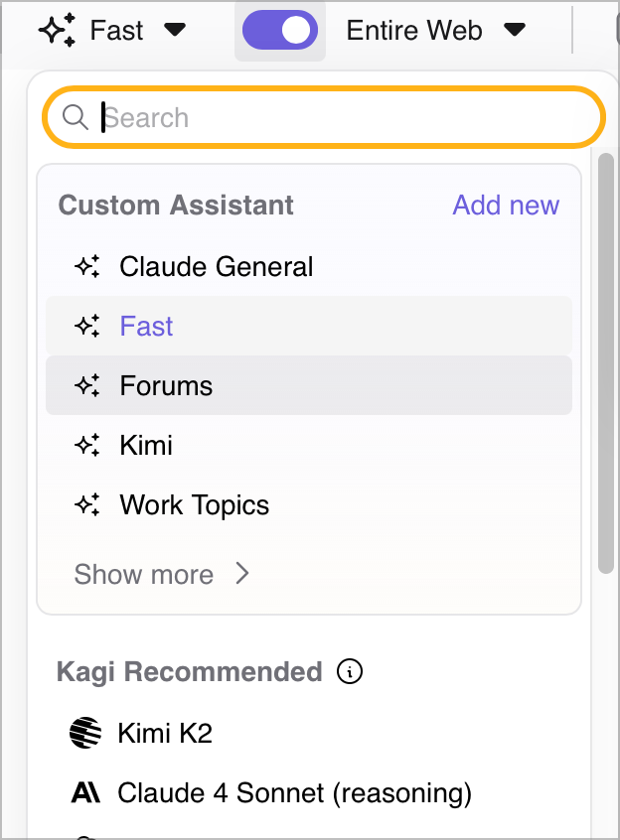This screenshot has width=620, height=840.
Task: Select Work Topics assistant
Action: pyautogui.click(x=195, y=505)
